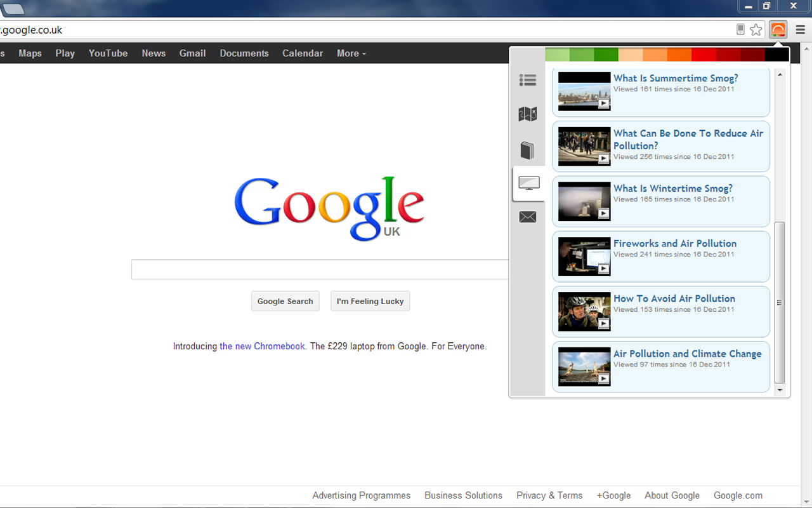812x508 pixels.
Task: Open the list view sidebar icon
Action: (528, 80)
